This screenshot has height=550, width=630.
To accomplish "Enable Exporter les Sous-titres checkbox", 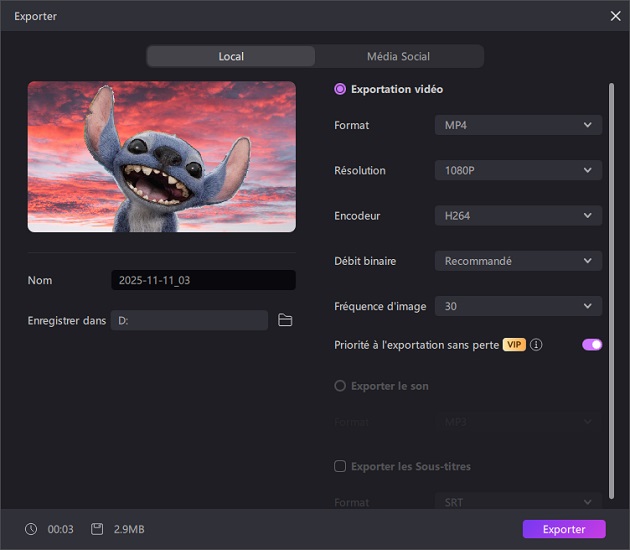I will (x=340, y=466).
